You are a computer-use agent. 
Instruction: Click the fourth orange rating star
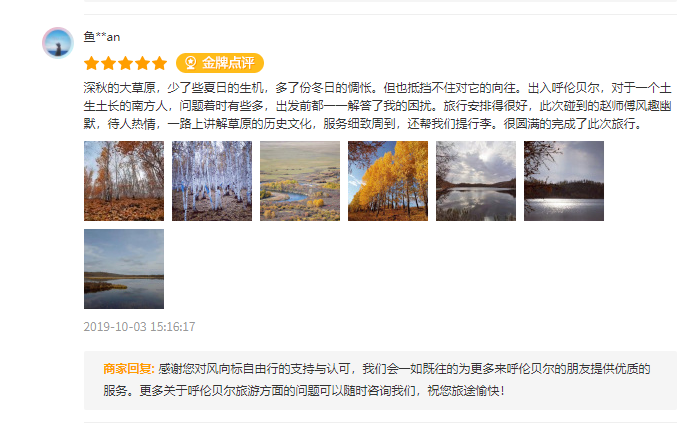[x=143, y=63]
